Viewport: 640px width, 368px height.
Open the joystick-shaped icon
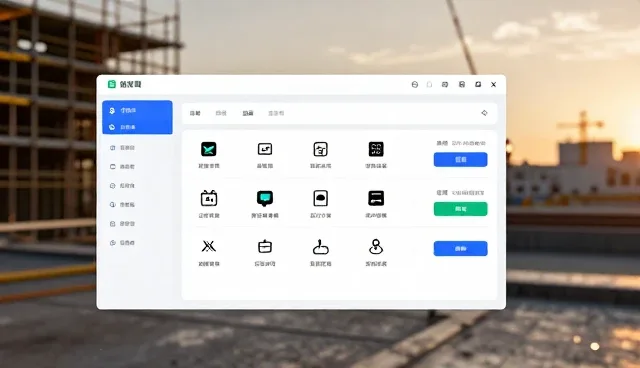[320, 246]
